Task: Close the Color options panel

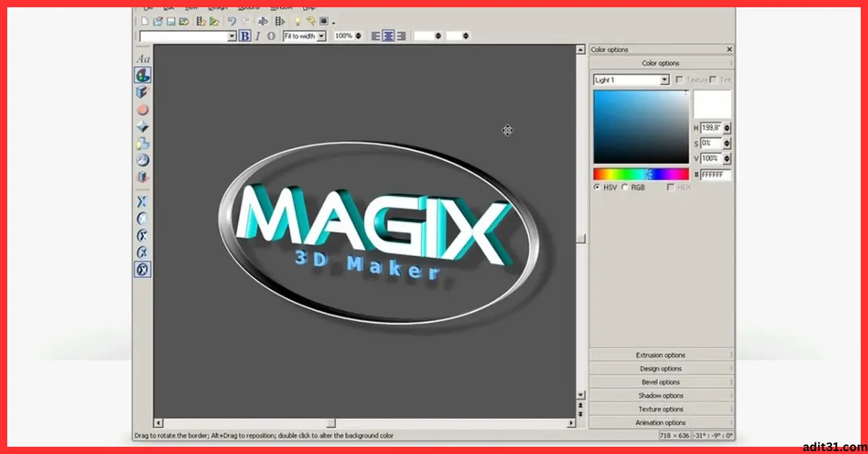Action: 729,49
